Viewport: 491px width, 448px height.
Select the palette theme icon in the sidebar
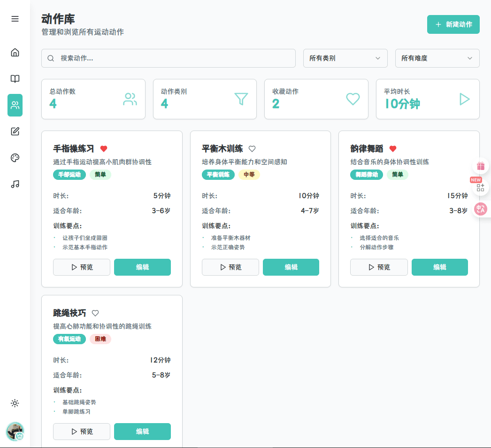point(15,158)
